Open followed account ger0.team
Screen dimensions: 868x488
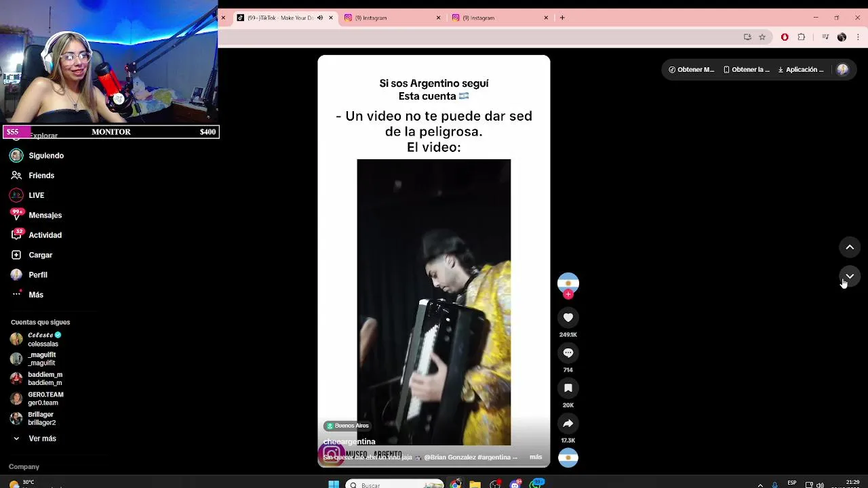point(37,399)
